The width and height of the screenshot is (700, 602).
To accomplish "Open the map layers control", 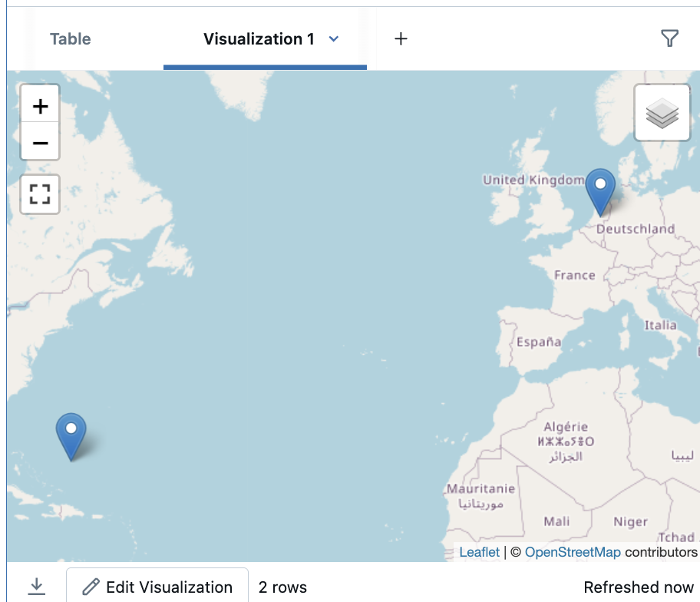I will (x=662, y=114).
